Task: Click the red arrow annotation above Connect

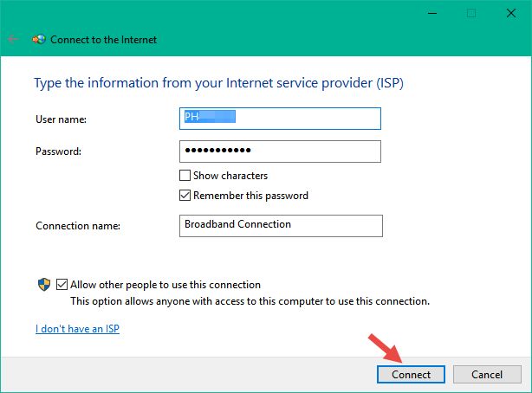Action: (386, 349)
